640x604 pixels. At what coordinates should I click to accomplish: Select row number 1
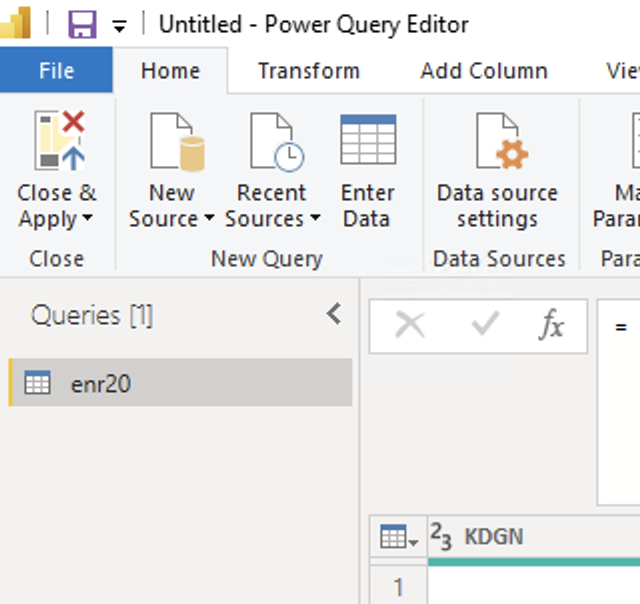coord(398,587)
